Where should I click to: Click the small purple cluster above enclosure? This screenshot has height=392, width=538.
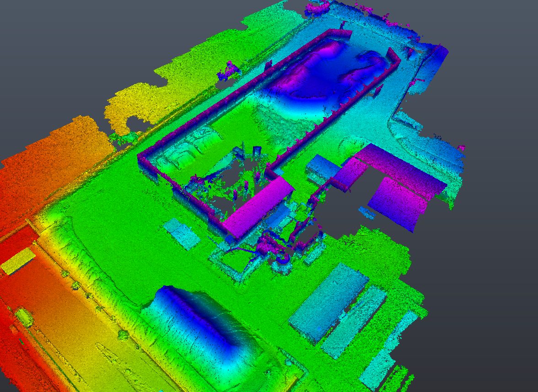pyautogui.click(x=228, y=70)
